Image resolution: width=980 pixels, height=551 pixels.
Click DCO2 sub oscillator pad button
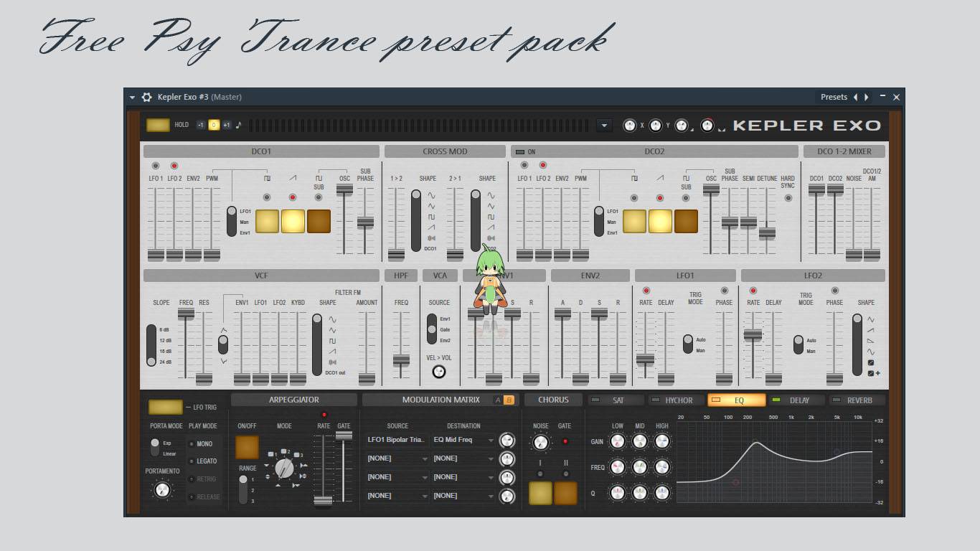click(686, 221)
